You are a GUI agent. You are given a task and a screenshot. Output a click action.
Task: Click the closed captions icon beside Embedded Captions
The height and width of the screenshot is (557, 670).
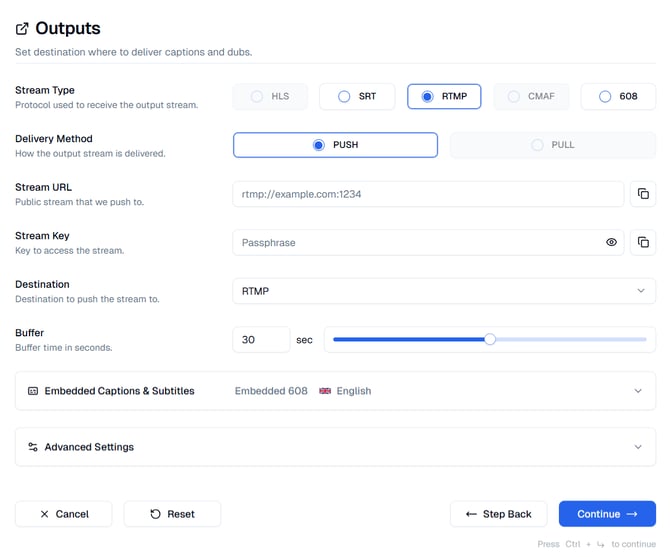[x=33, y=391]
